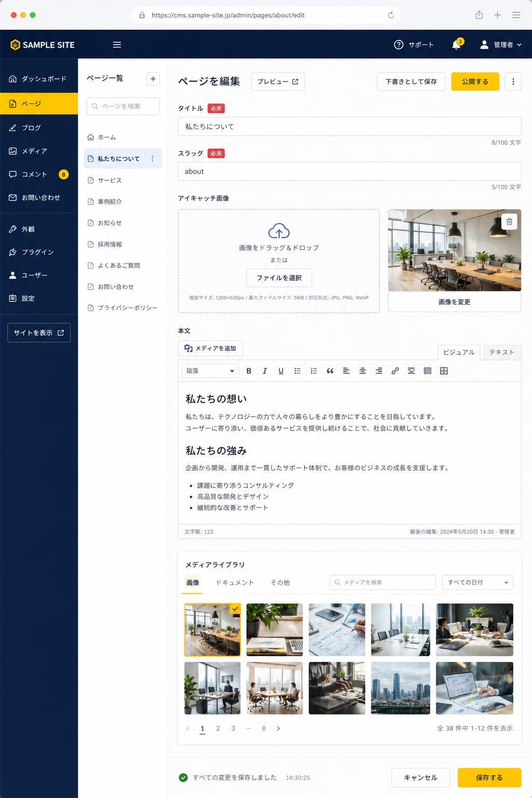Insert a blockquote using the quote icon
The height and width of the screenshot is (798, 532).
point(330,371)
